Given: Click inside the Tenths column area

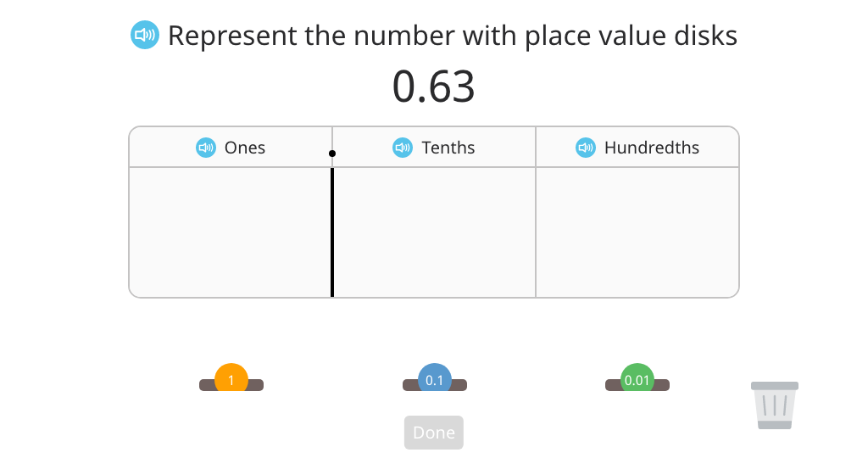Looking at the screenshot, I should pyautogui.click(x=435, y=232).
